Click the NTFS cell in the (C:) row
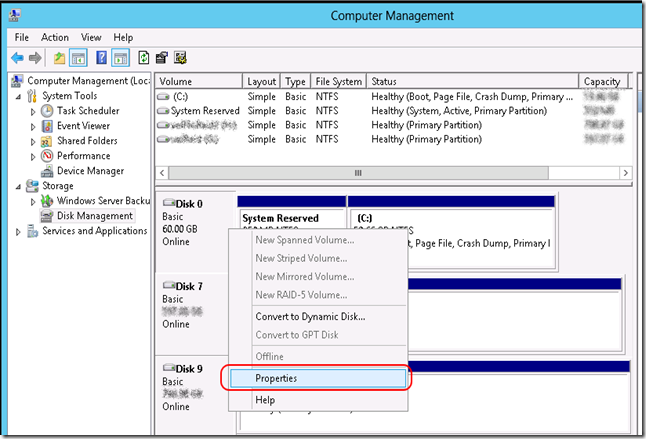646x439 pixels. point(327,97)
